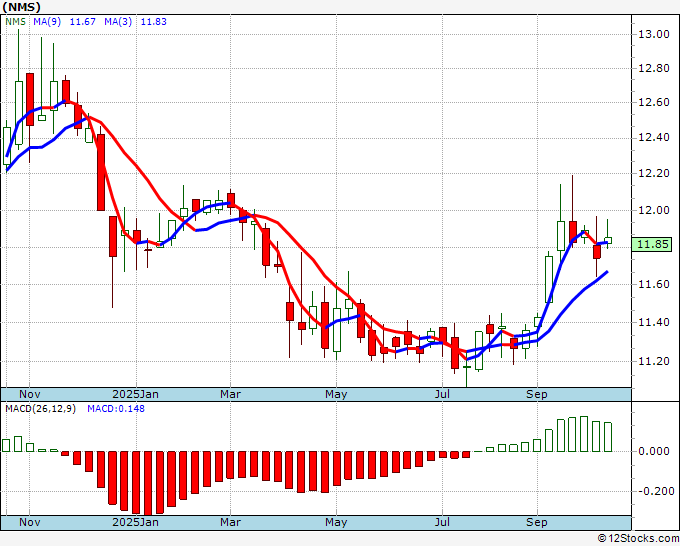This screenshot has height=546, width=680.
Task: Select the Nov marker on price timeline
Action: (x=30, y=394)
